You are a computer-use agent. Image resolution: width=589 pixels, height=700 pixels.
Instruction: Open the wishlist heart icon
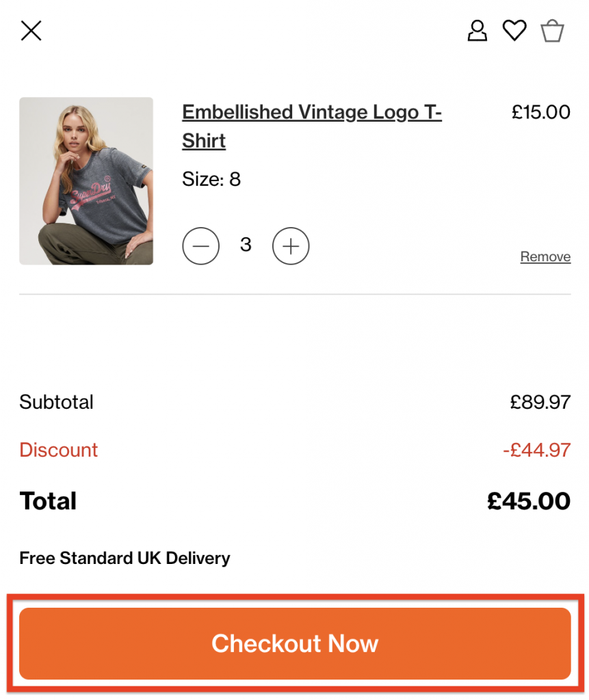click(x=514, y=31)
